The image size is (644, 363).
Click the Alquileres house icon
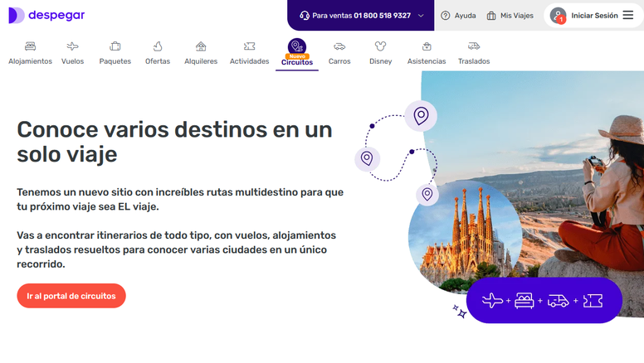pos(201,46)
